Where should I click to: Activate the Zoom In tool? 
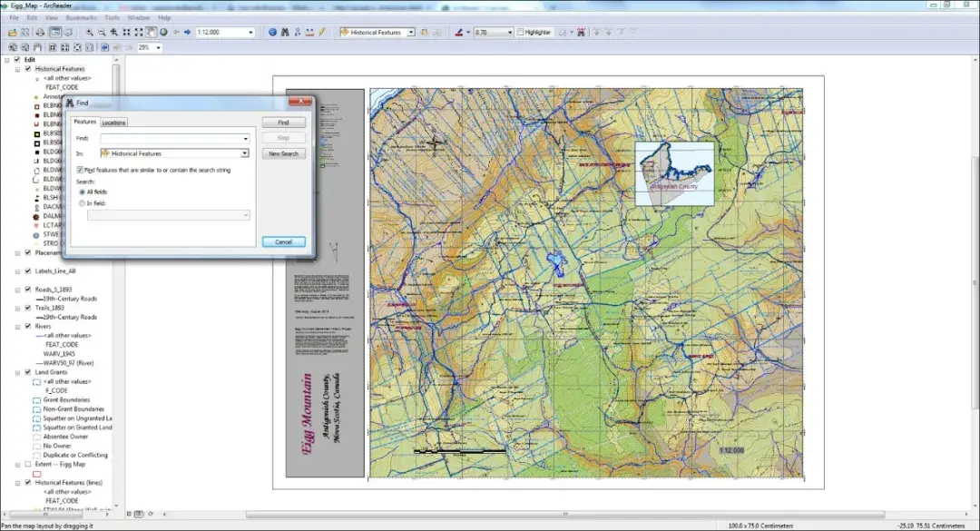(89, 31)
